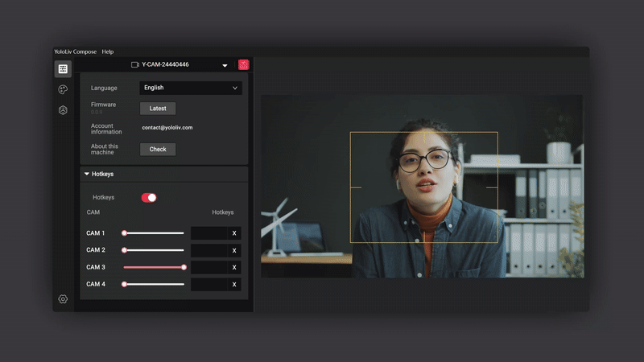644x362 pixels.
Task: Click the settings gear in sidebar
Action: [63, 299]
